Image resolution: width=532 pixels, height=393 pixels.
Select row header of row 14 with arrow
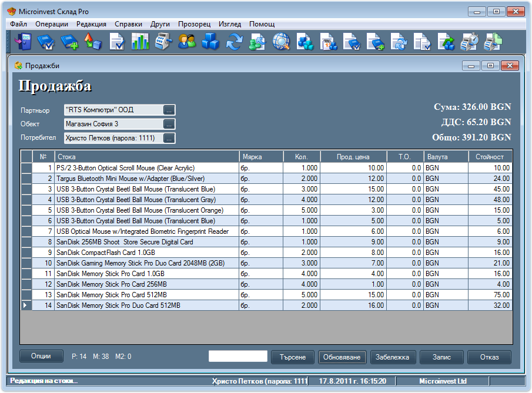pyautogui.click(x=26, y=305)
